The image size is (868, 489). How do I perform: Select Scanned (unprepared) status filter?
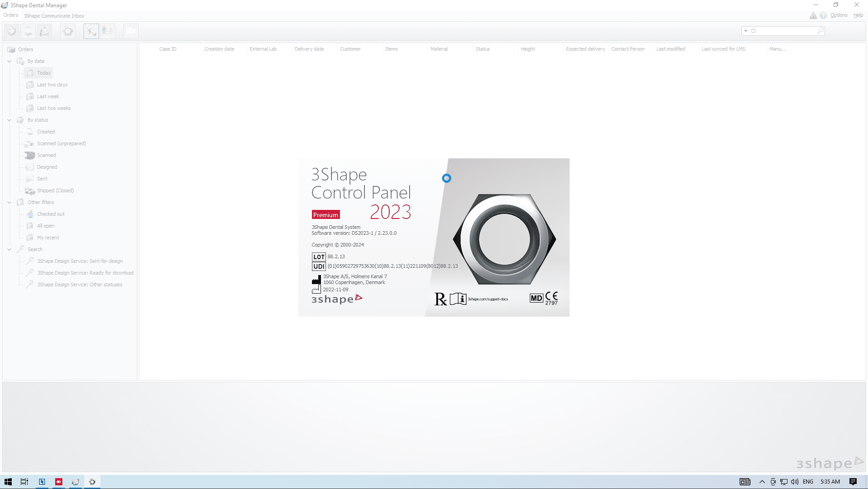click(x=61, y=143)
